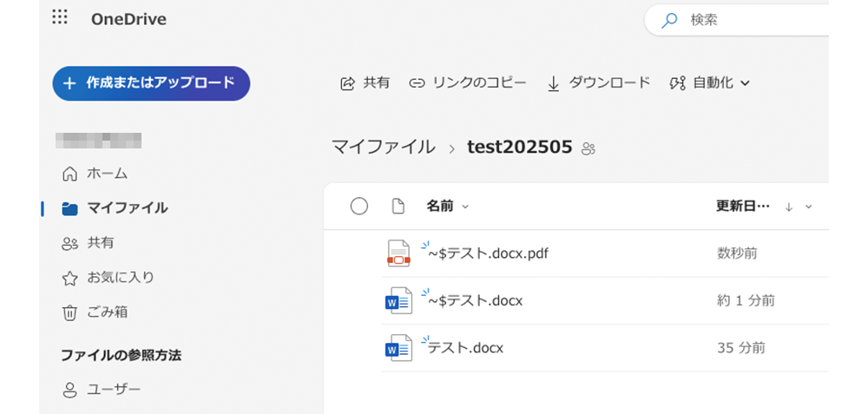The height and width of the screenshot is (414, 868).
Task: Go to ホーム in the sidebar
Action: [x=95, y=174]
